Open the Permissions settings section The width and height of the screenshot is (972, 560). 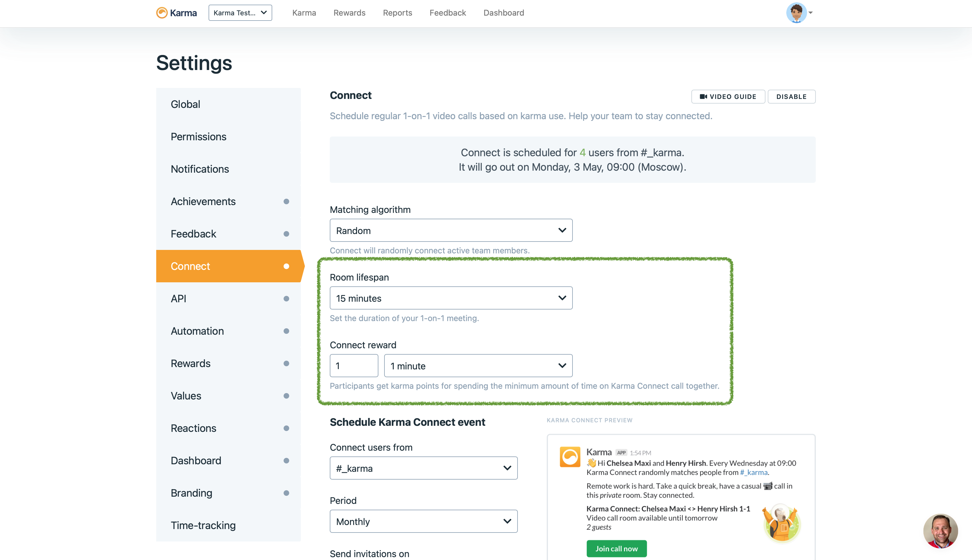point(198,137)
